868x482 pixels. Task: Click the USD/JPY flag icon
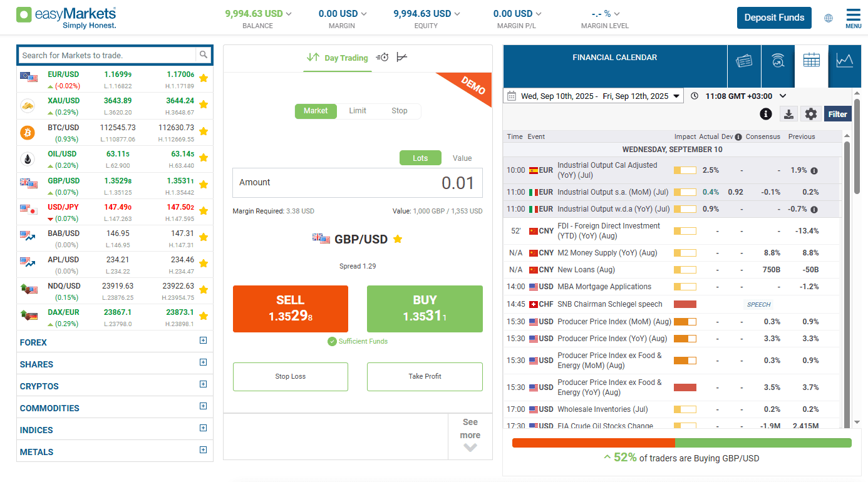(28, 209)
